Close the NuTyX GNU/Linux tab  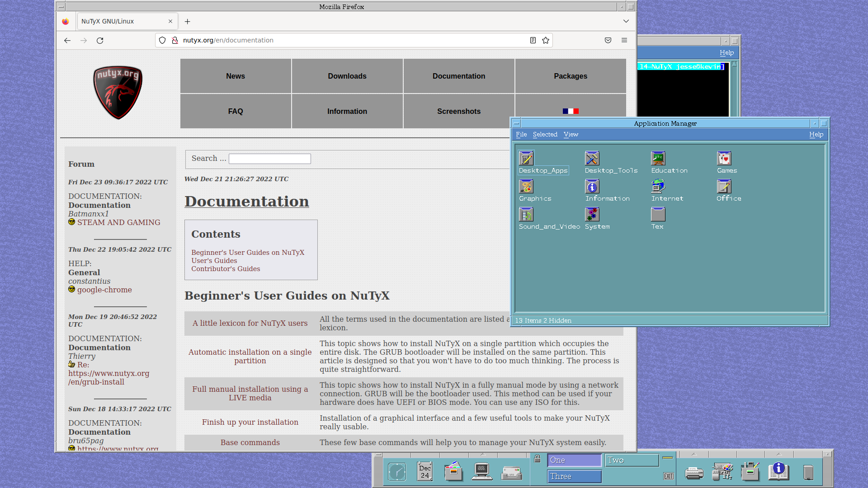(170, 21)
